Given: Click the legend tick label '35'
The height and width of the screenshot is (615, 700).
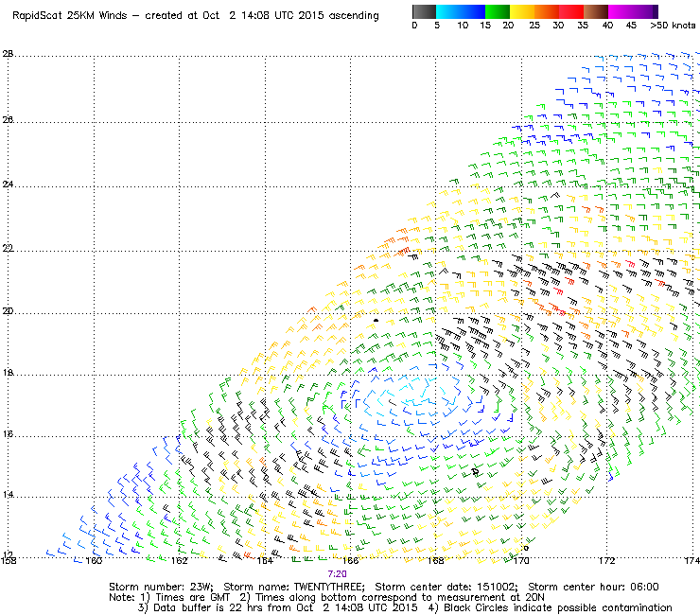Looking at the screenshot, I should coord(583,26).
